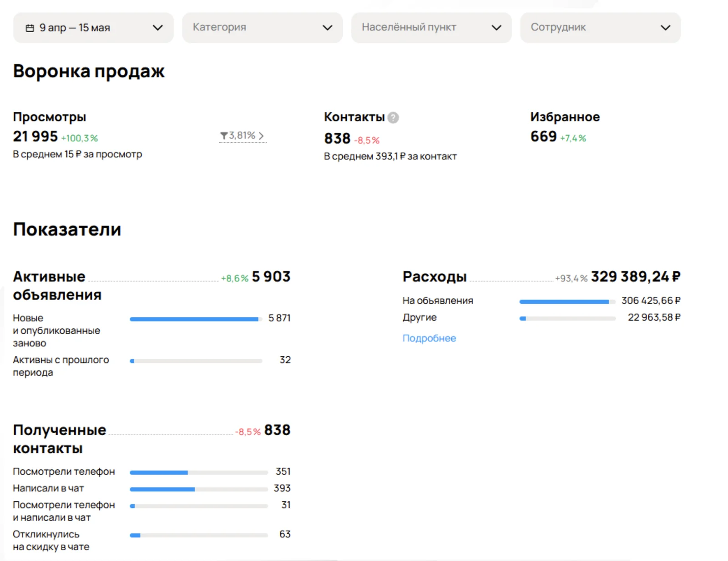Open the Населённый пункт dropdown
728x561 pixels.
pyautogui.click(x=431, y=28)
